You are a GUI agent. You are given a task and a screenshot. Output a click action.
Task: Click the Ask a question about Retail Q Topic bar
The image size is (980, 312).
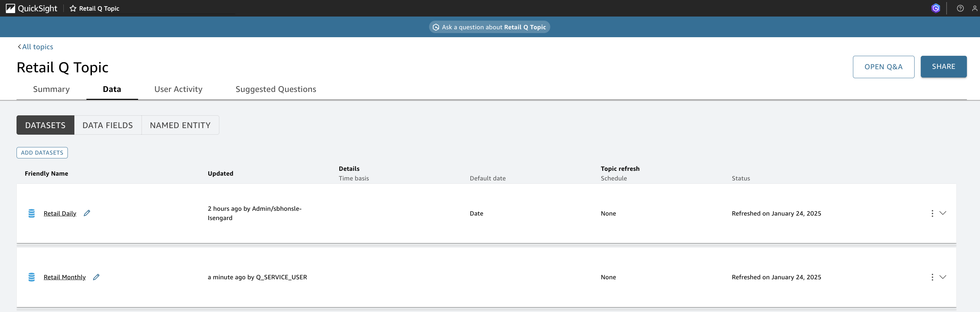point(490,27)
